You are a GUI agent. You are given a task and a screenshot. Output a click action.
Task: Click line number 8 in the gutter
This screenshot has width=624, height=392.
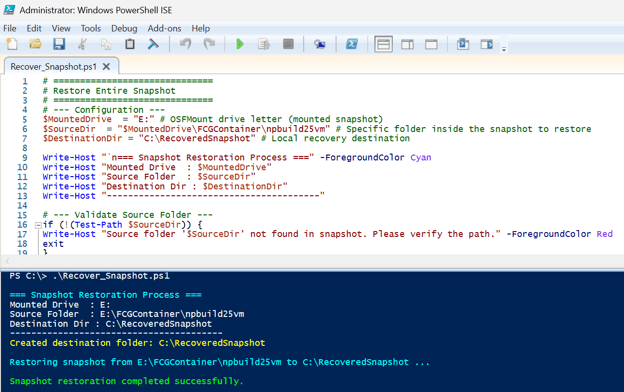(x=25, y=148)
